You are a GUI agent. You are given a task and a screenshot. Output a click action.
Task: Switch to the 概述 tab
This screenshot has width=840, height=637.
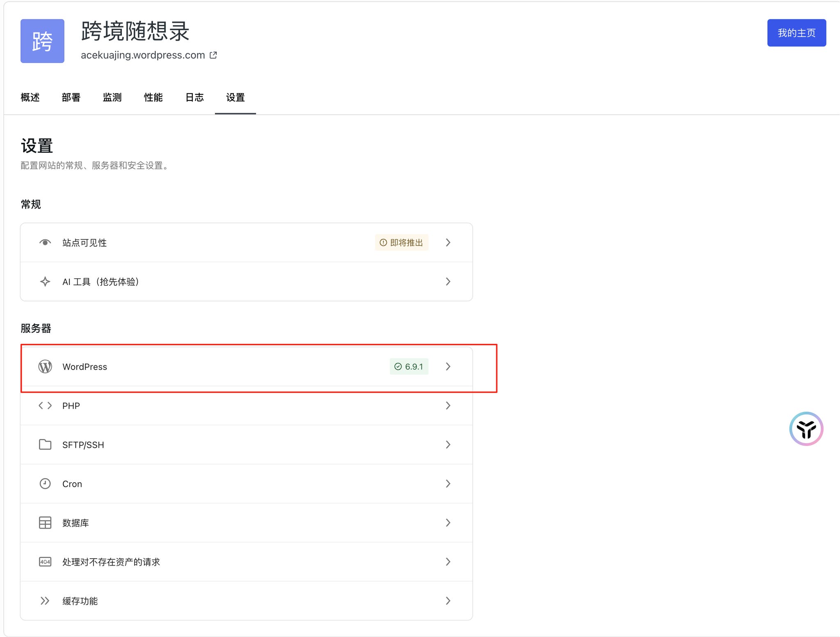pyautogui.click(x=30, y=97)
